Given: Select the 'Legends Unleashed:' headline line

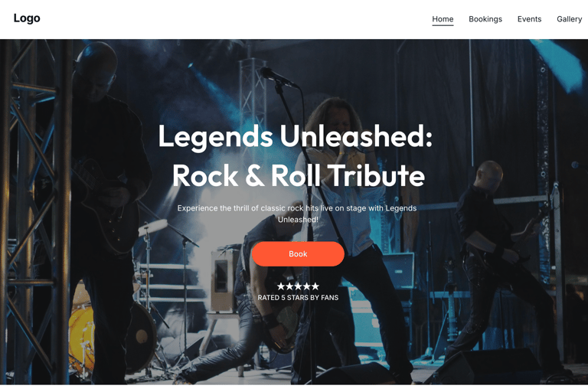Looking at the screenshot, I should (295, 138).
